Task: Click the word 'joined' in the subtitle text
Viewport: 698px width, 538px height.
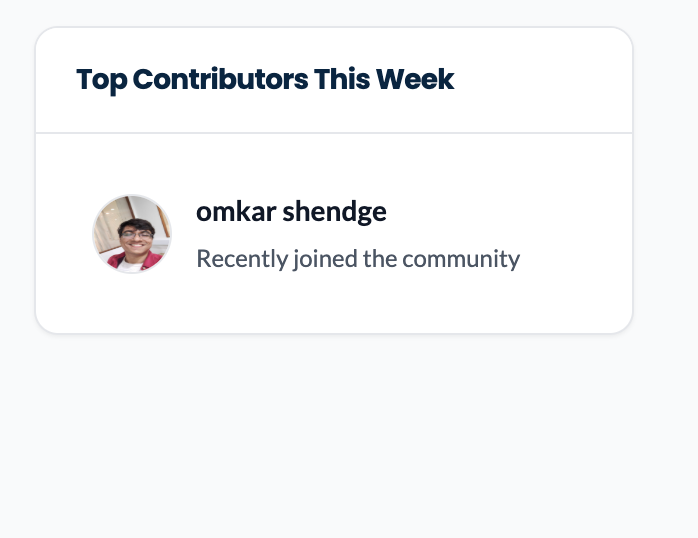Action: coord(325,259)
